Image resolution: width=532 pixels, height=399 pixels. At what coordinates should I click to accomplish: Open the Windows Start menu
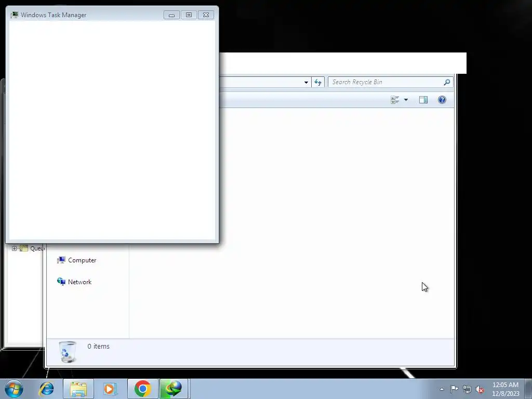point(14,389)
